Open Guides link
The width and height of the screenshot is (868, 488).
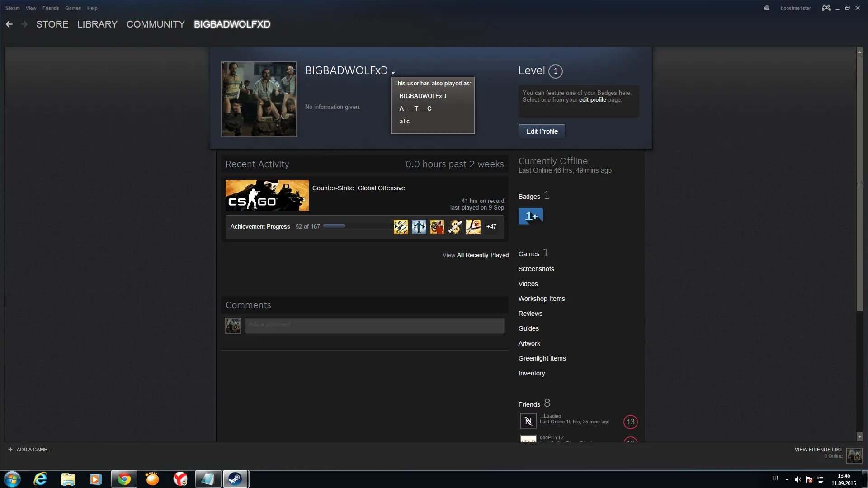click(528, 328)
